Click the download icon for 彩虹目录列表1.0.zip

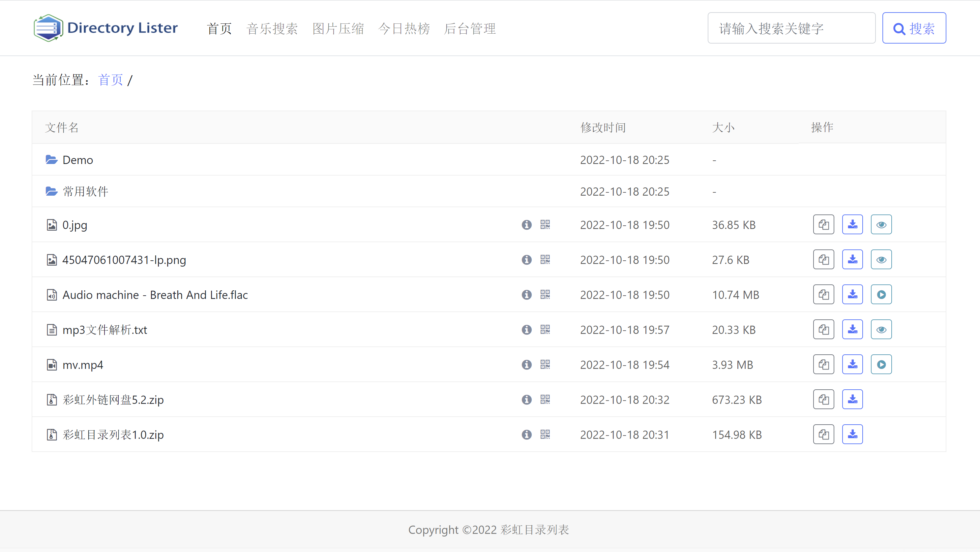[852, 435]
